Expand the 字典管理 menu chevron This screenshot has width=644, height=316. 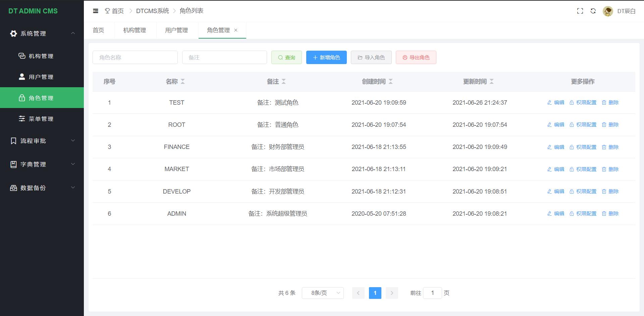coord(73,164)
